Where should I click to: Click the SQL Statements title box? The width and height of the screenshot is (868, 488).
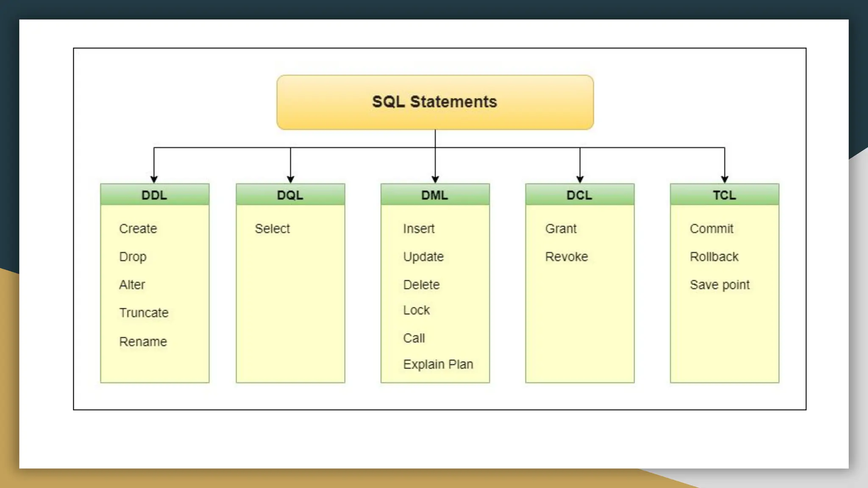coord(435,102)
